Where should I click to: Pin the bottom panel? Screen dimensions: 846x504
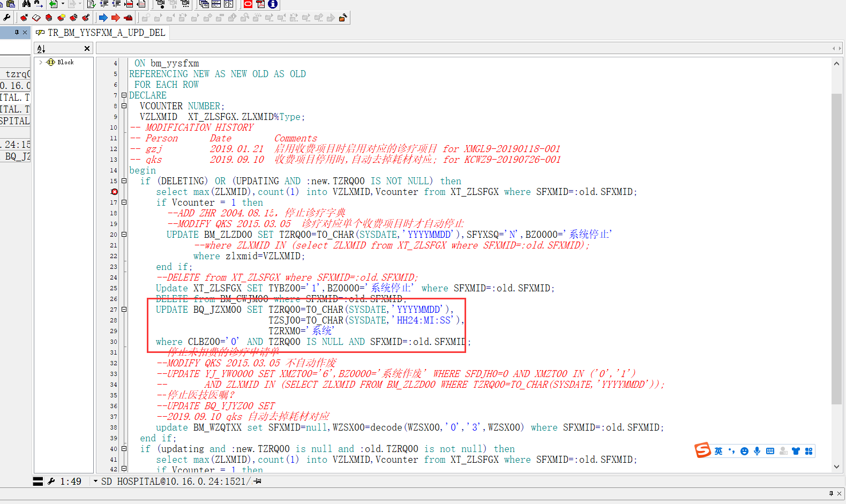831,493
